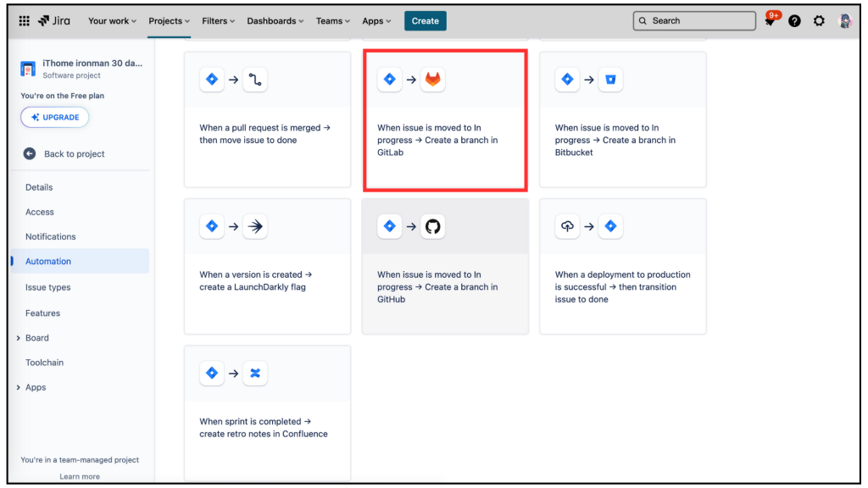This screenshot has width=868, height=488.
Task: Click the Create button
Action: tap(426, 21)
